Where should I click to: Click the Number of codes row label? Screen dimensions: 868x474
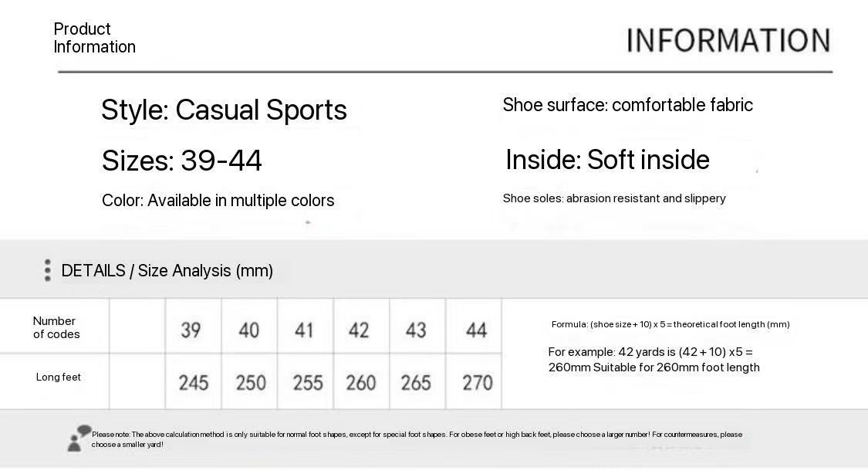[x=56, y=327]
